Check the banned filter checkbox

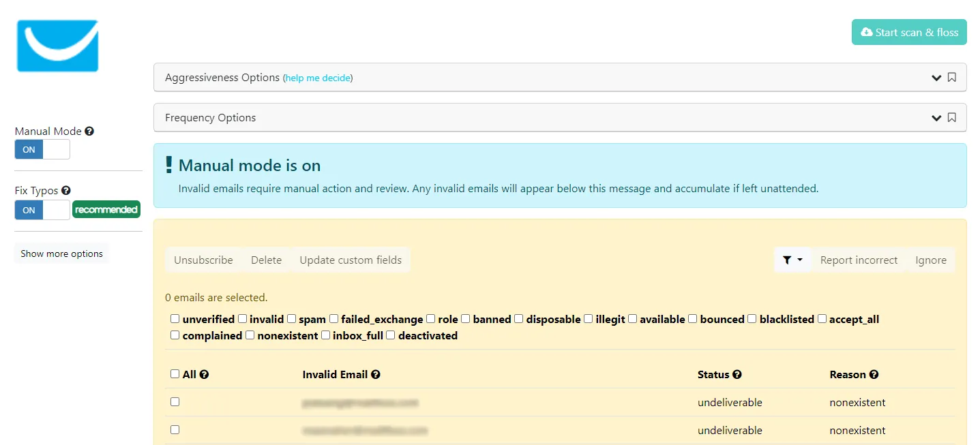click(x=465, y=319)
